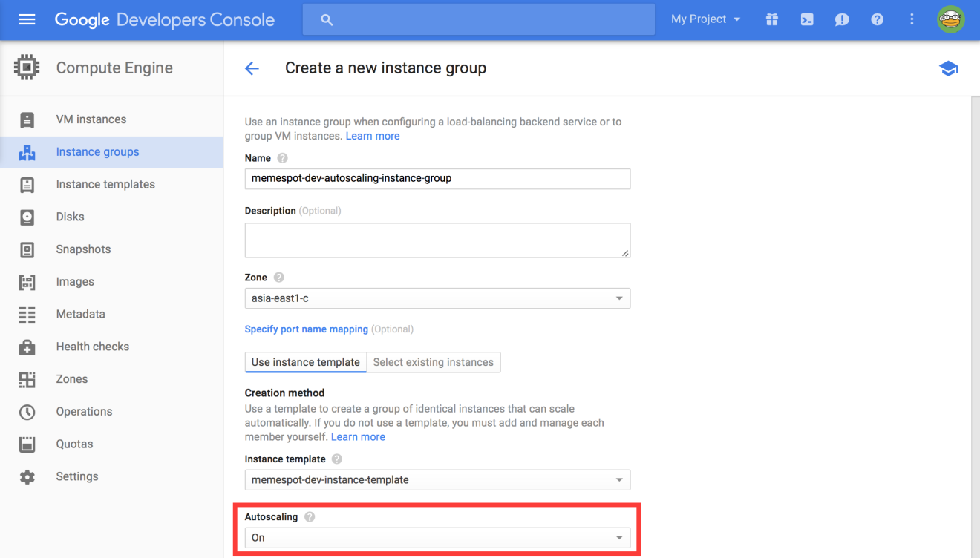Open the Zone dropdown
980x558 pixels.
[x=437, y=298]
